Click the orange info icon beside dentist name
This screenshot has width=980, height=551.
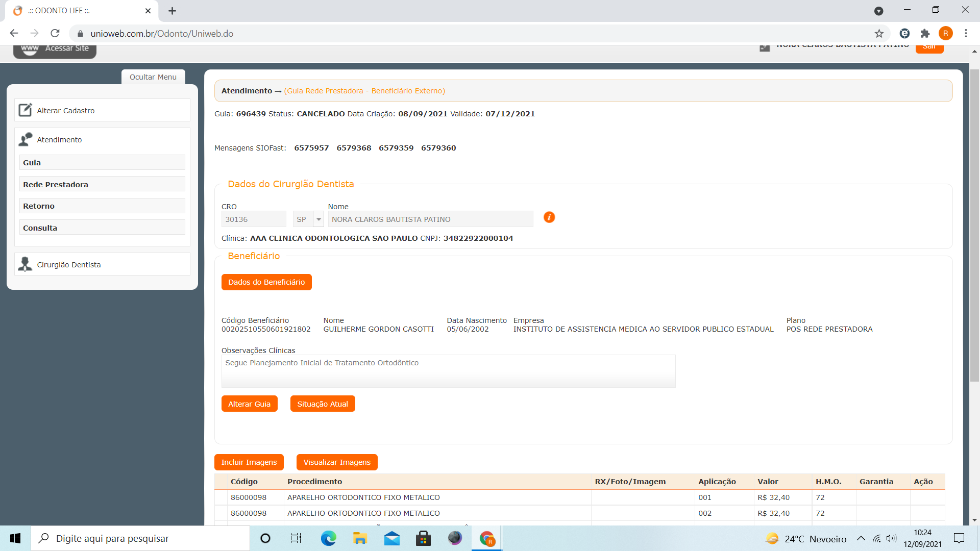549,217
